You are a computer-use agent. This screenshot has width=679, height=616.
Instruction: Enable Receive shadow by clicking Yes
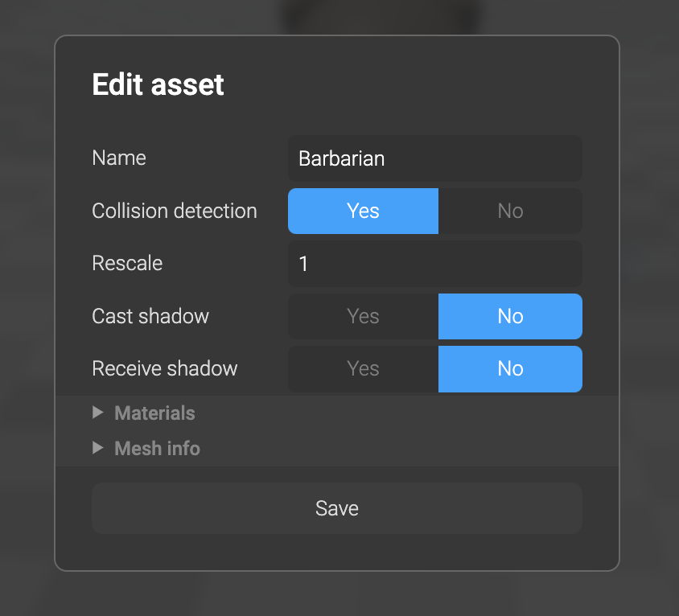(363, 369)
